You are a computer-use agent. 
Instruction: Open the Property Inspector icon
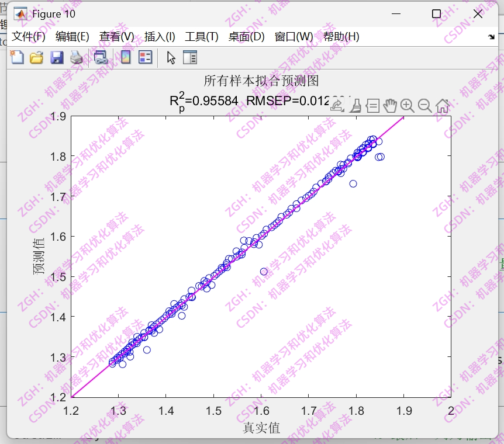coord(190,57)
